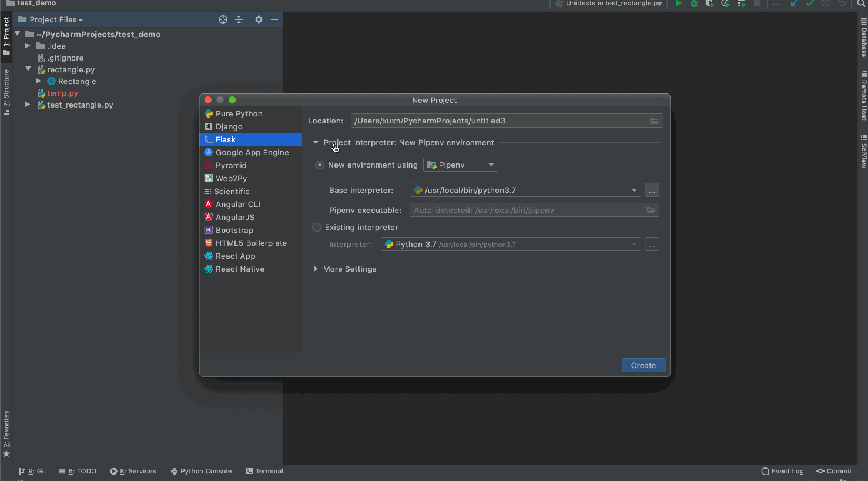Screen dimensions: 868x481
Task: Select New environment using radio button
Action: click(x=320, y=165)
